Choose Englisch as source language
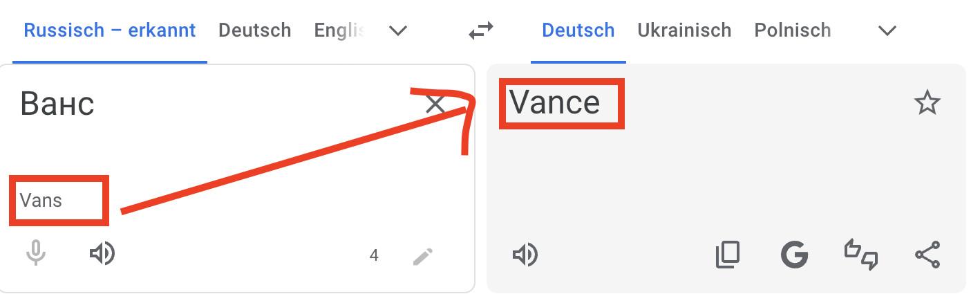This screenshot has height=303, width=980. coord(339,30)
